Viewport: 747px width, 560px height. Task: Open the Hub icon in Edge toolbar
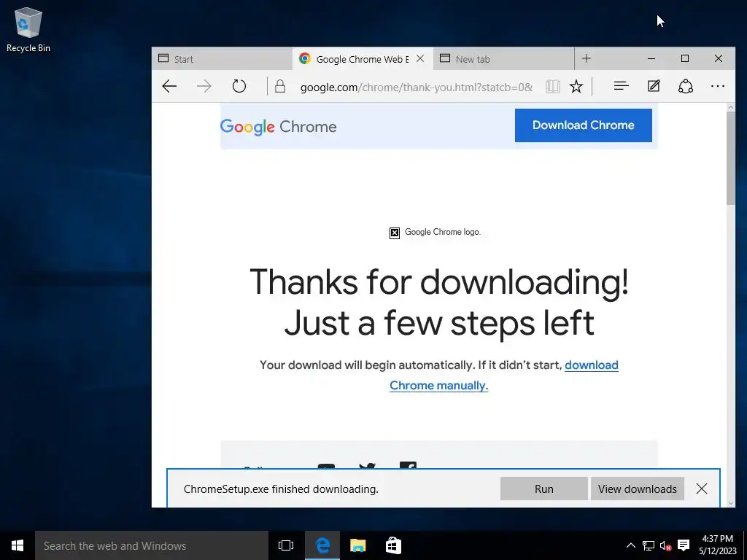tap(622, 86)
